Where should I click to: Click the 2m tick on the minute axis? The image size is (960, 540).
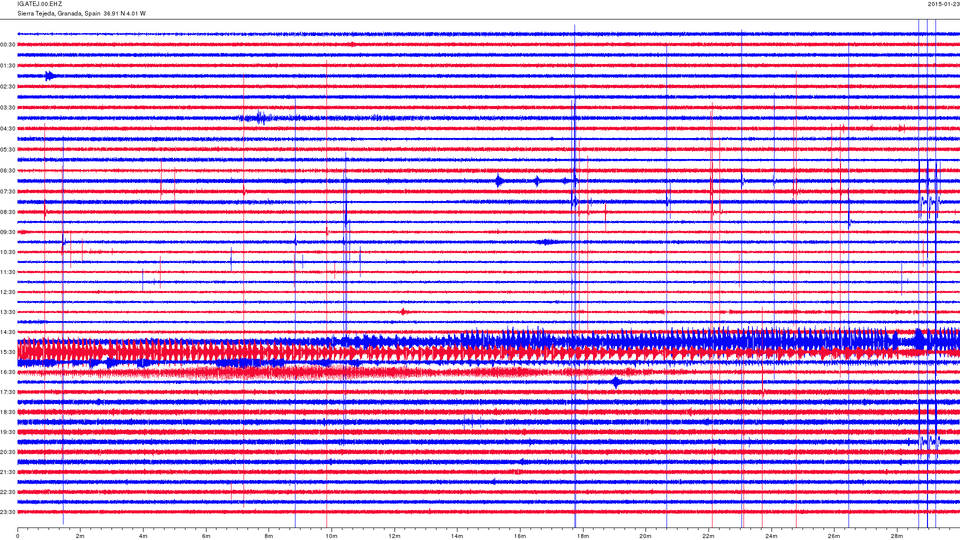80,536
